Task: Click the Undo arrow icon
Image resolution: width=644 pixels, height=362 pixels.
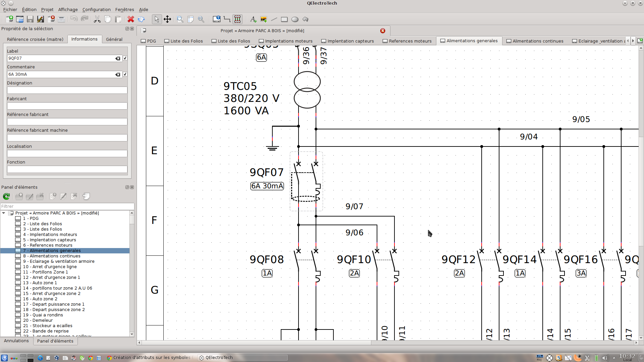Action: coord(74,19)
